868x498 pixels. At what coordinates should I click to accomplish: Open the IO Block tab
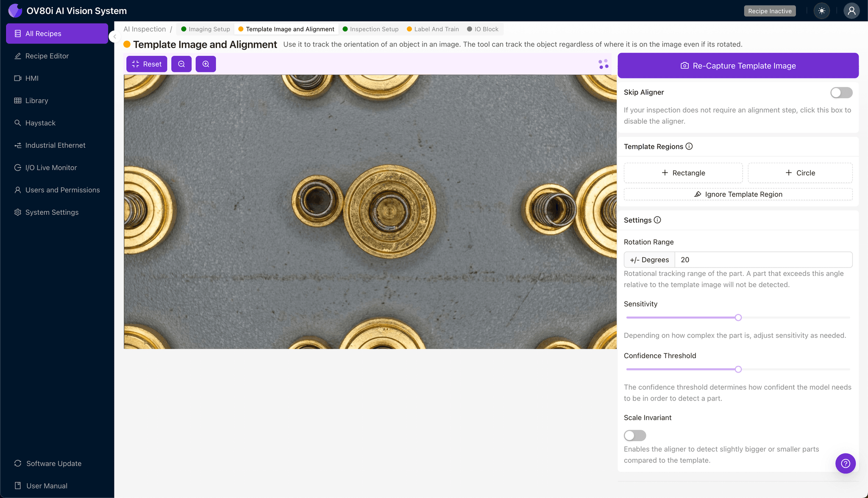pos(483,29)
